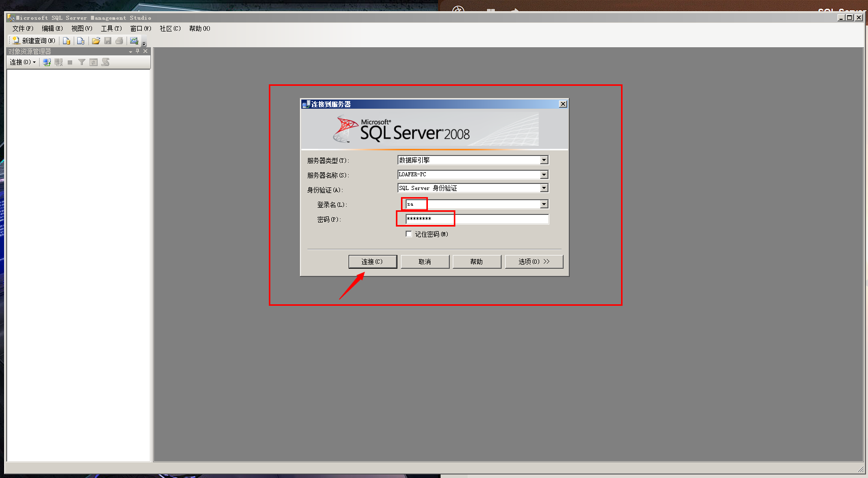868x478 pixels.
Task: Open the 连接(O) dropdown in Object Explorer
Action: click(x=23, y=62)
